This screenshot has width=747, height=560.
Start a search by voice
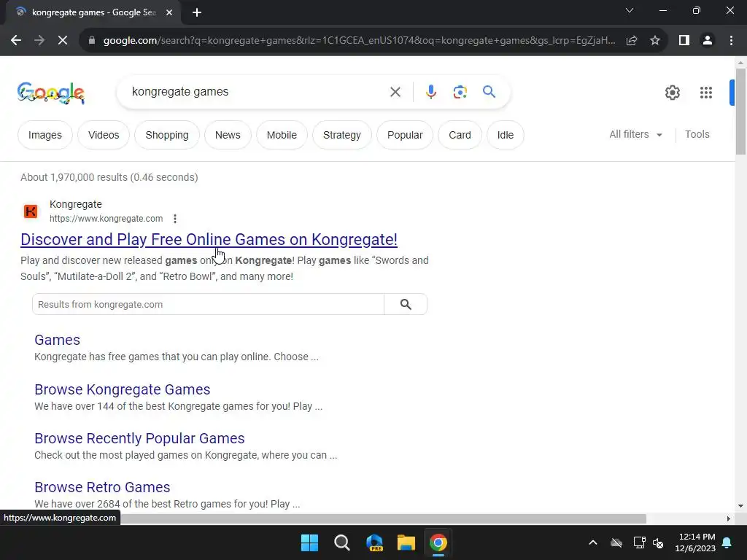(430, 92)
